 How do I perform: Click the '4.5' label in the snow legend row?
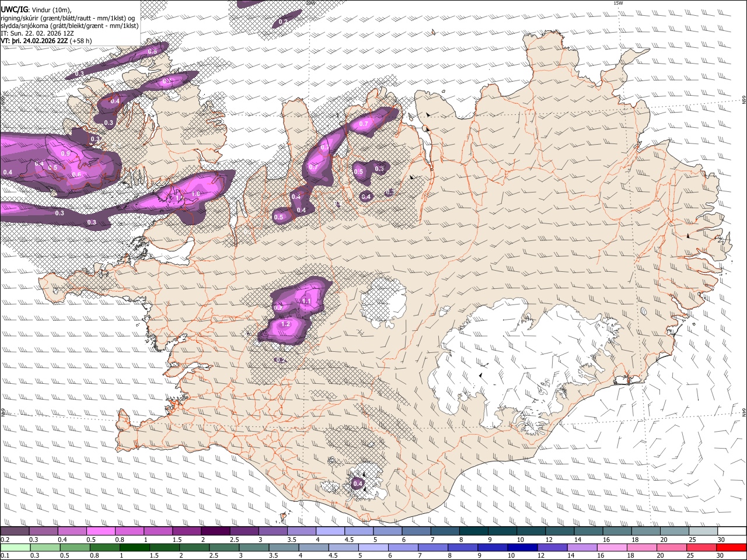click(349, 540)
